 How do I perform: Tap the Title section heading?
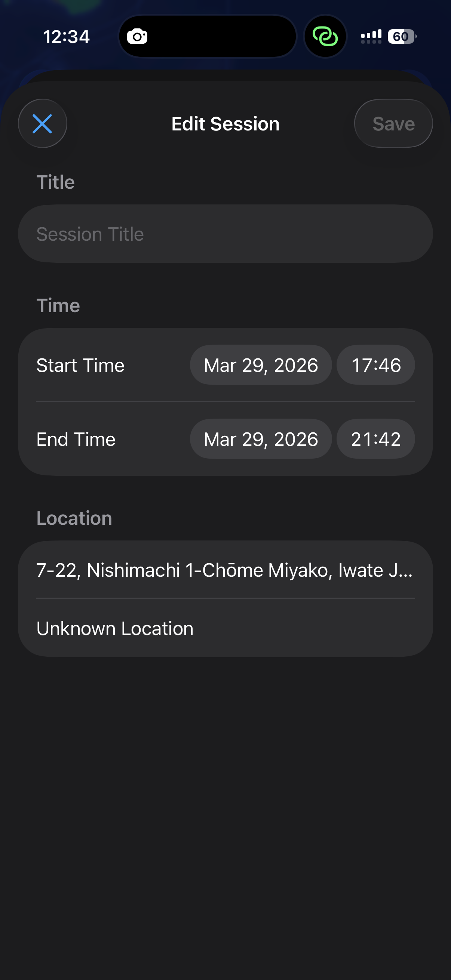point(56,182)
